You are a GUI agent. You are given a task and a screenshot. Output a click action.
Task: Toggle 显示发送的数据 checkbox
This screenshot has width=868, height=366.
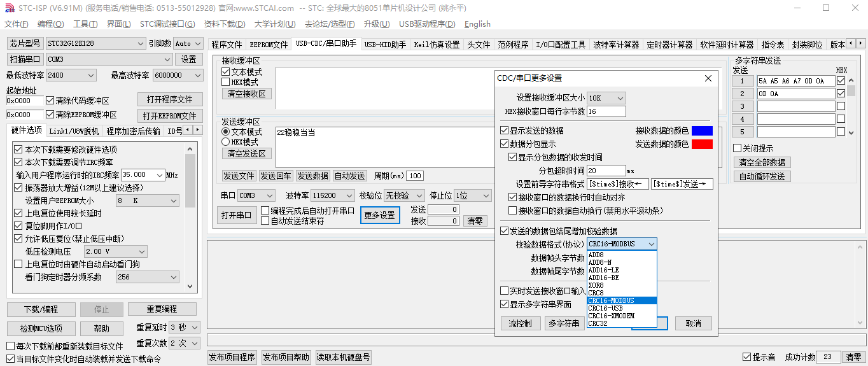(505, 130)
